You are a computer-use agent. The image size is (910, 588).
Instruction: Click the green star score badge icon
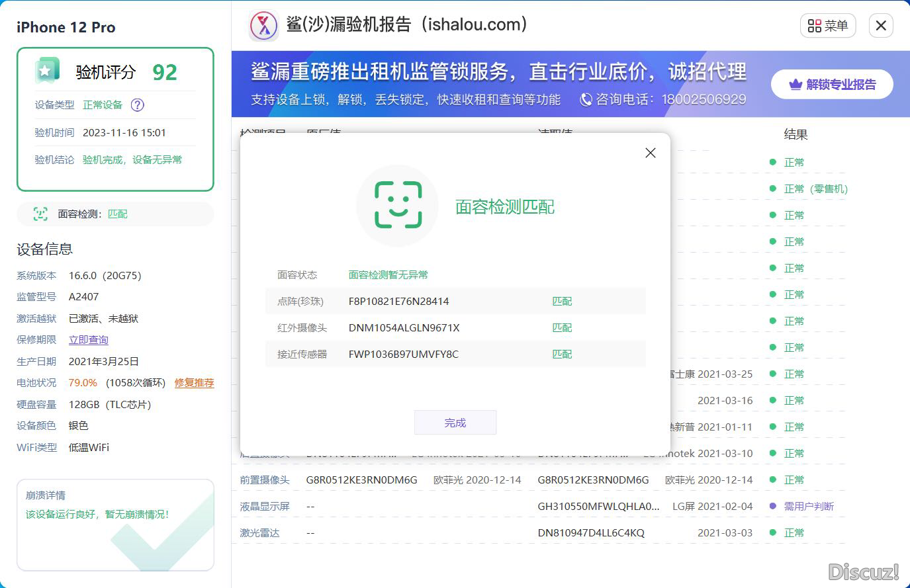46,71
